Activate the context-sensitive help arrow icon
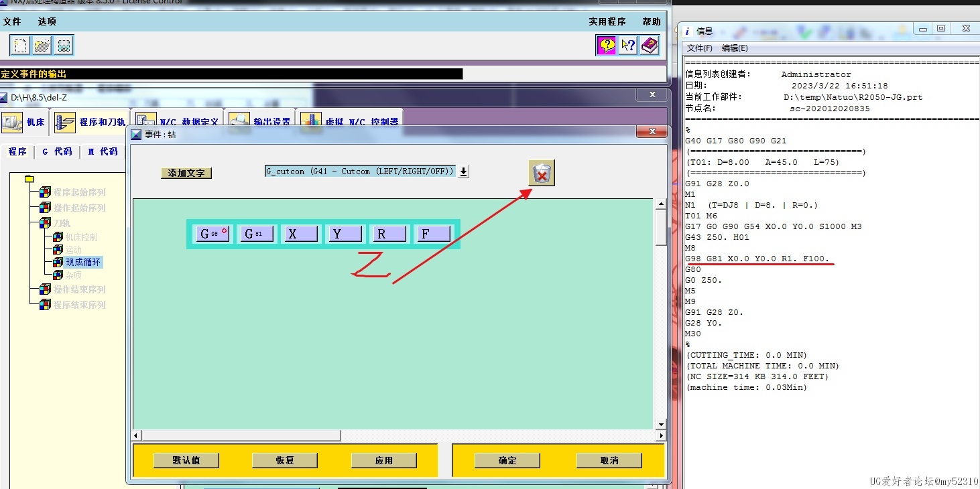980x489 pixels. [628, 46]
